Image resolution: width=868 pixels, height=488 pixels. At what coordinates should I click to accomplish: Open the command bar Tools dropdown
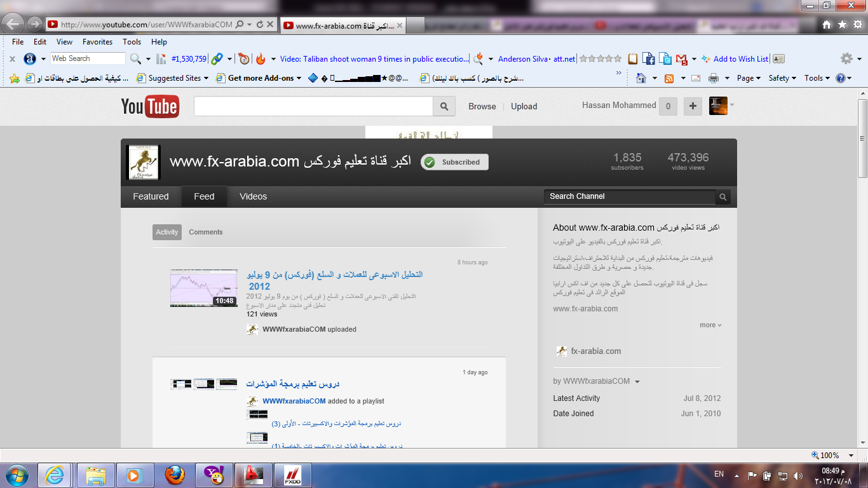pyautogui.click(x=817, y=78)
